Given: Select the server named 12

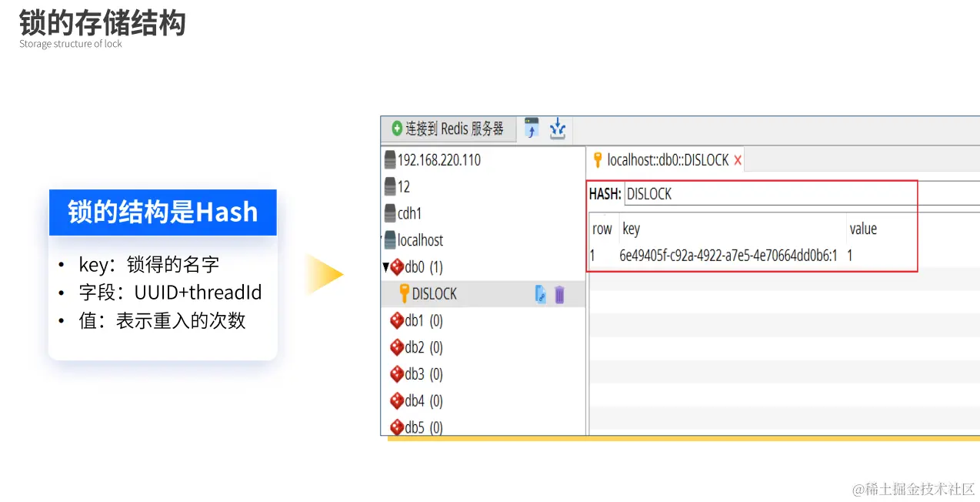Looking at the screenshot, I should click(403, 186).
